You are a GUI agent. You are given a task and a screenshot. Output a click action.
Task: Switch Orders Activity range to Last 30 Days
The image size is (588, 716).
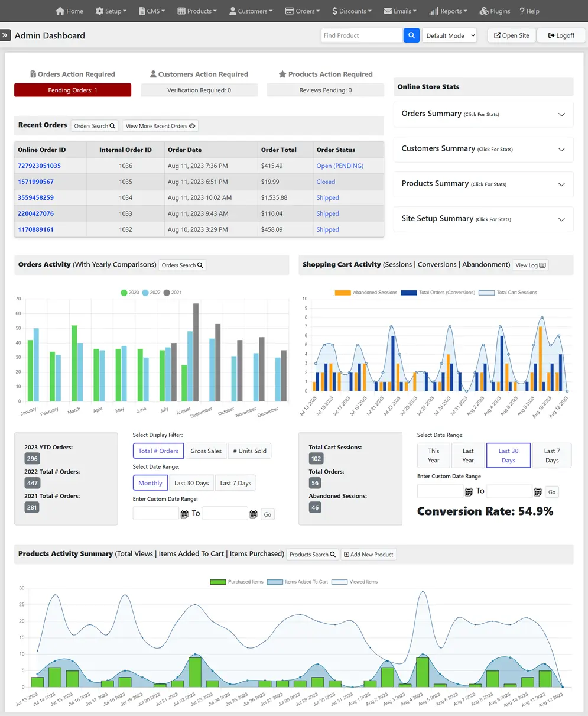(191, 483)
